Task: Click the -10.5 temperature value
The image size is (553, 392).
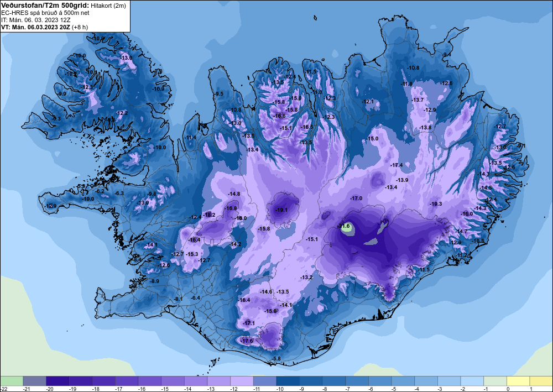Action: point(478,241)
